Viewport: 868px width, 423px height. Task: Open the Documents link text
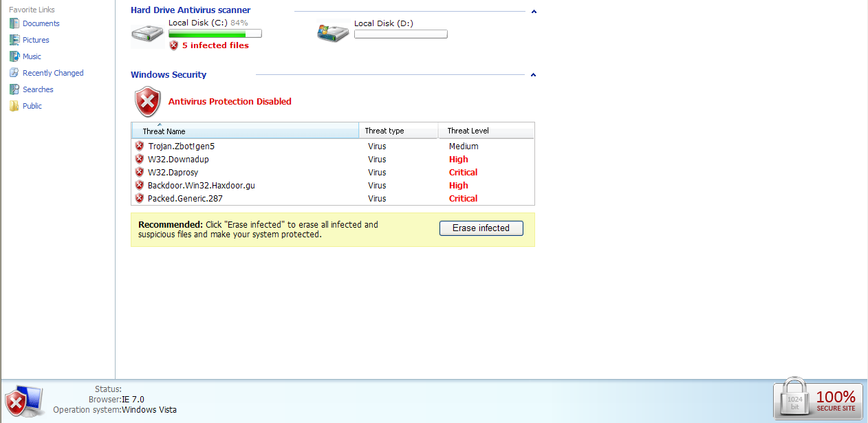[41, 23]
